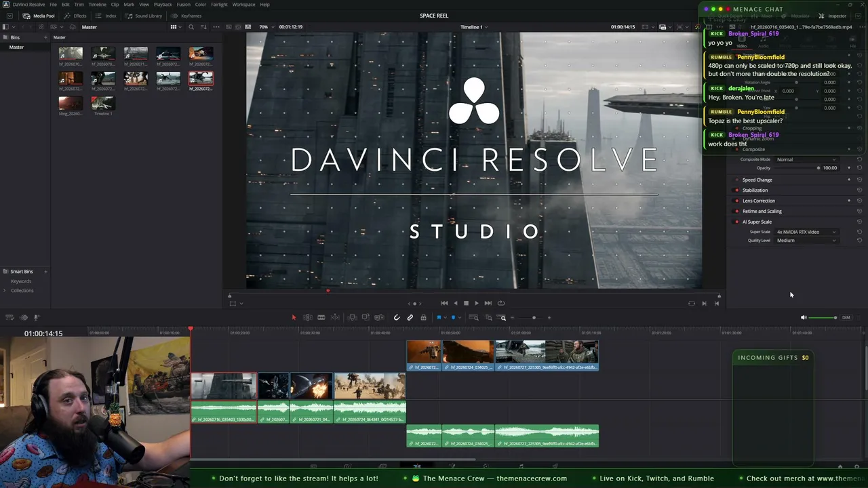The image size is (868, 488).
Task: Click the volume speaker mute icon
Action: tap(804, 317)
